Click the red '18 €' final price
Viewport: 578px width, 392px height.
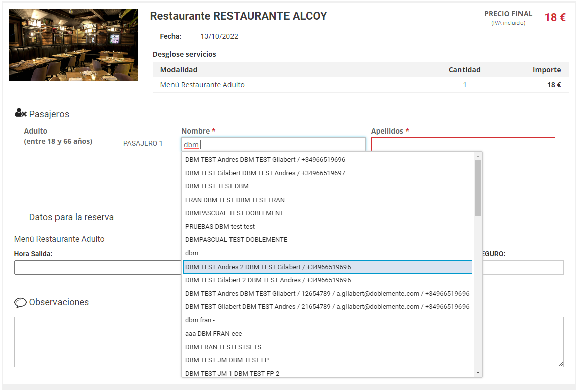coord(555,17)
